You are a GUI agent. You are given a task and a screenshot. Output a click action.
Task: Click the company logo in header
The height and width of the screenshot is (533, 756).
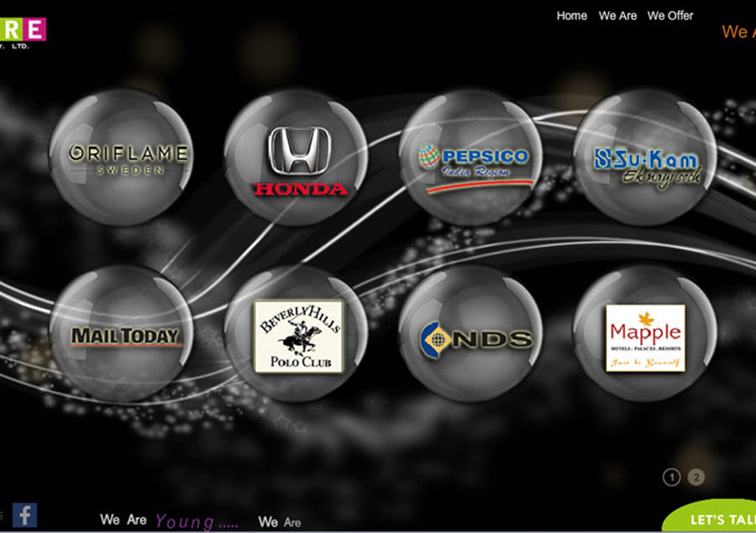tap(23, 33)
